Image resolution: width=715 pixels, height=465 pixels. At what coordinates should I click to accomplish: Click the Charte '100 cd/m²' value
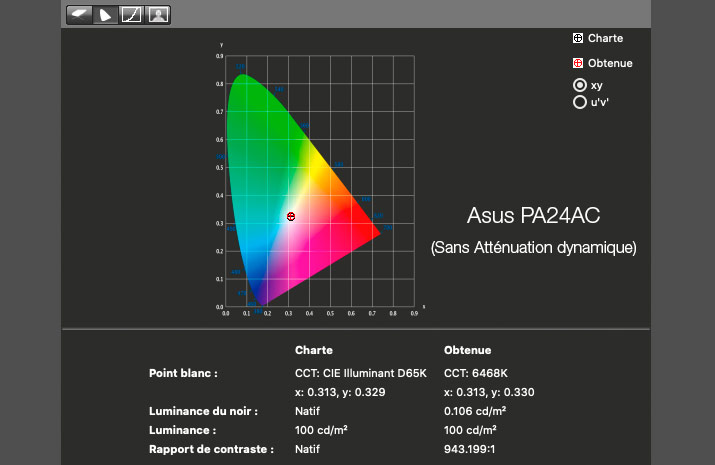point(321,430)
